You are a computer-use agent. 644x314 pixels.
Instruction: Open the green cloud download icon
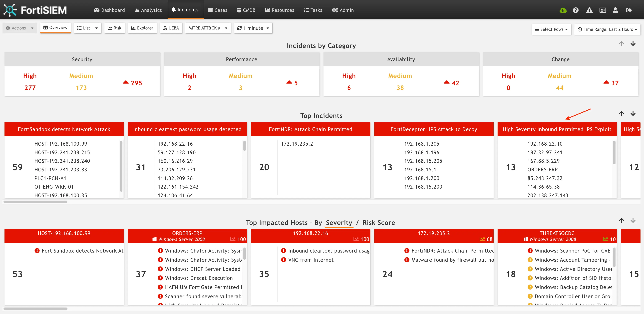point(563,10)
